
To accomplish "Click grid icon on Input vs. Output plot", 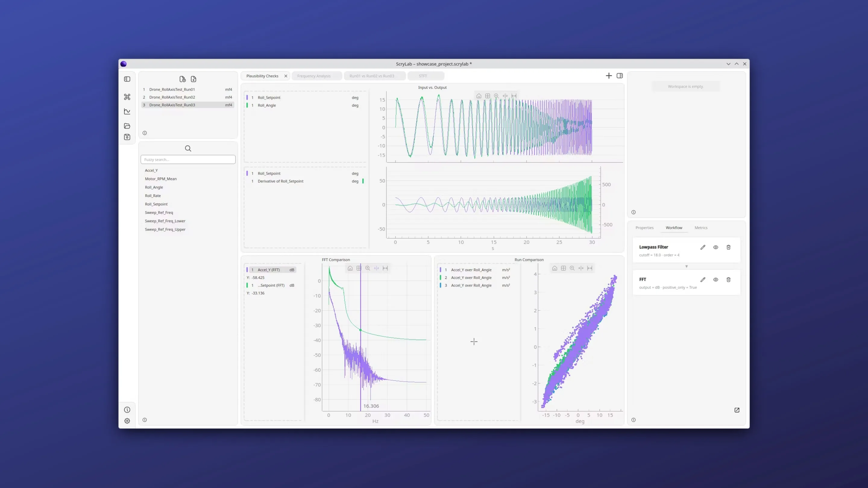I will click(488, 96).
